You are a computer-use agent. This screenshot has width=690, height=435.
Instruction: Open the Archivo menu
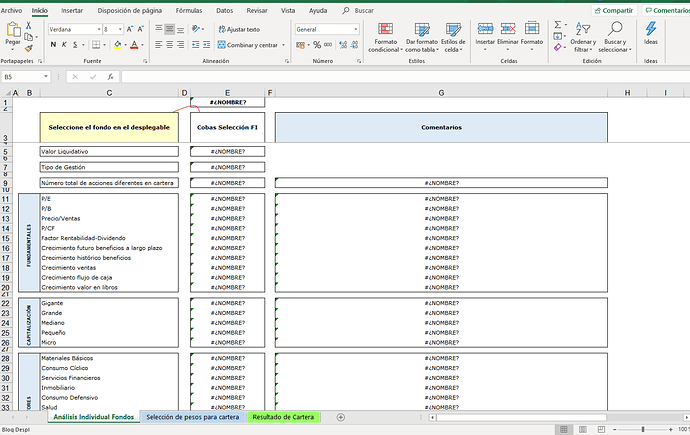(x=11, y=11)
